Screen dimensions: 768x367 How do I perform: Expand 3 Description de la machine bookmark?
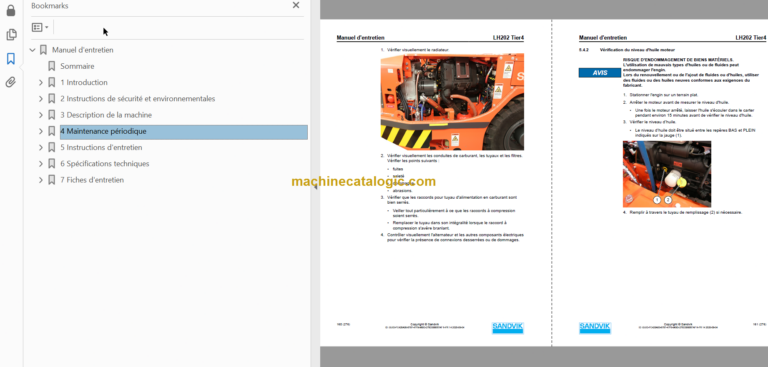[41, 115]
